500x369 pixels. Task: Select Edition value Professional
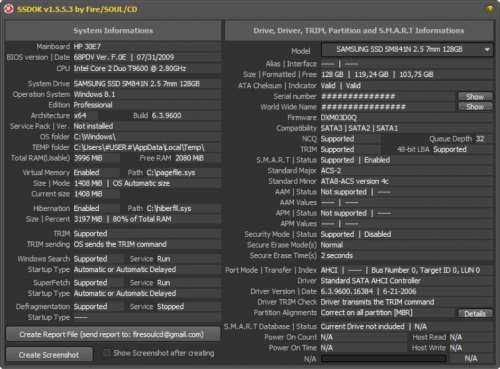(93, 105)
